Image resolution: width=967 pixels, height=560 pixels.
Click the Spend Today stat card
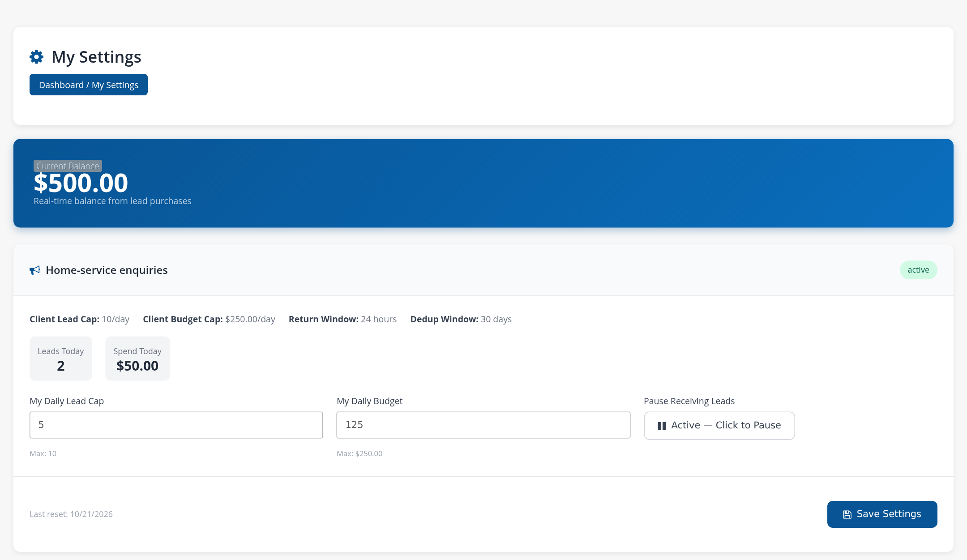[x=137, y=359]
